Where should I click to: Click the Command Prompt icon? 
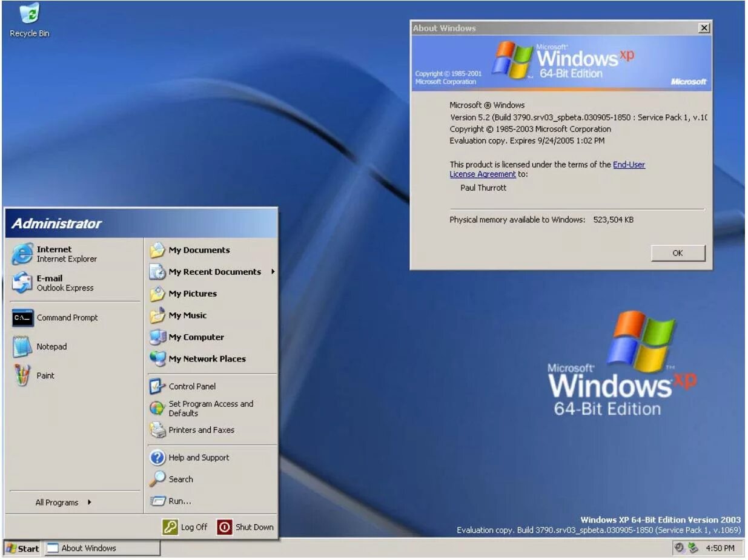coord(22,317)
